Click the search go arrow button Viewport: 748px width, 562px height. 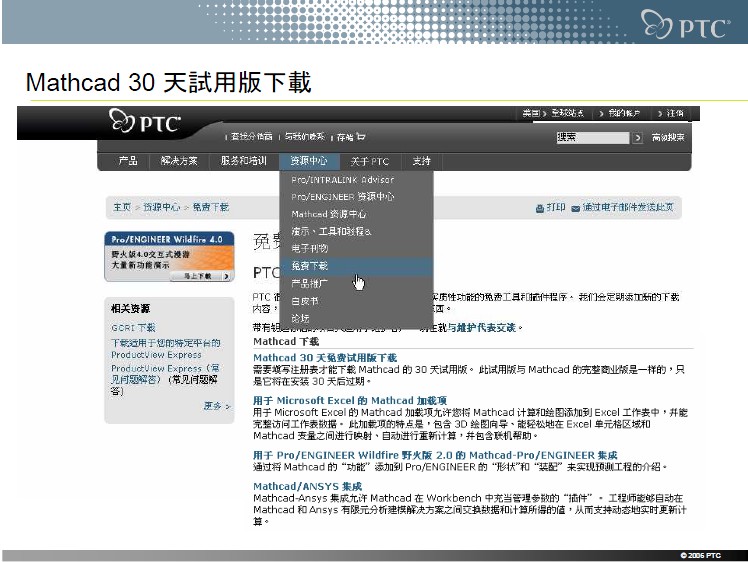coord(637,138)
